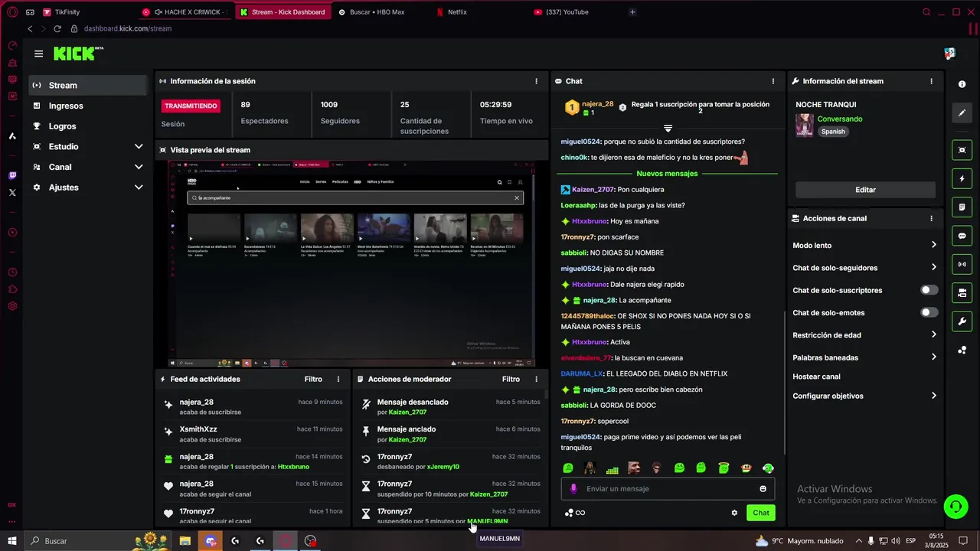This screenshot has width=980, height=551.
Task: Toggle Chat de solo-emotes switch
Action: click(x=929, y=312)
